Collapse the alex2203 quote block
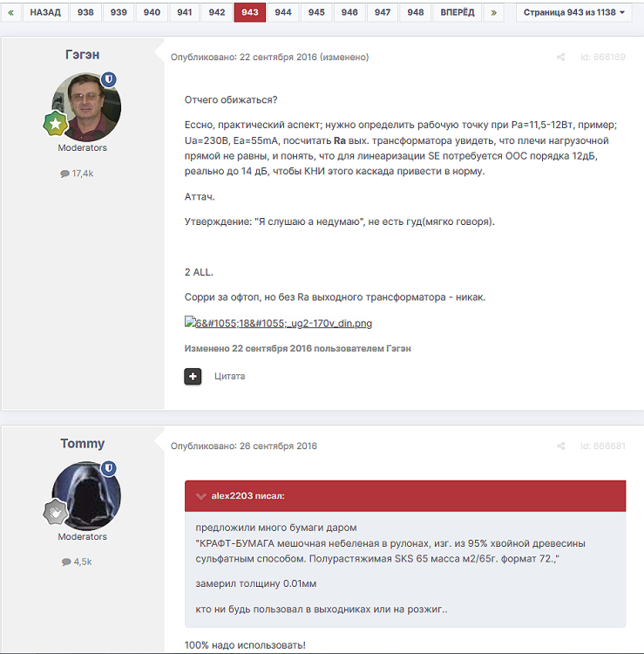 pyautogui.click(x=201, y=496)
